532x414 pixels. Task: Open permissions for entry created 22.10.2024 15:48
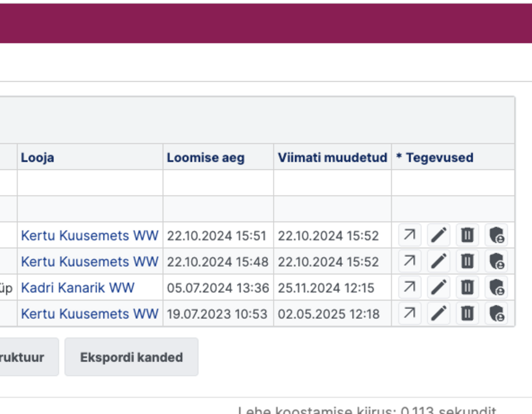[497, 261]
